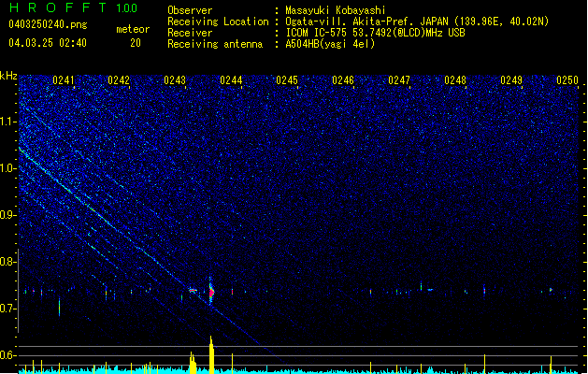The image size is (588, 374).
Task: Click the 0.6 kHz axis label
Action: (8, 355)
